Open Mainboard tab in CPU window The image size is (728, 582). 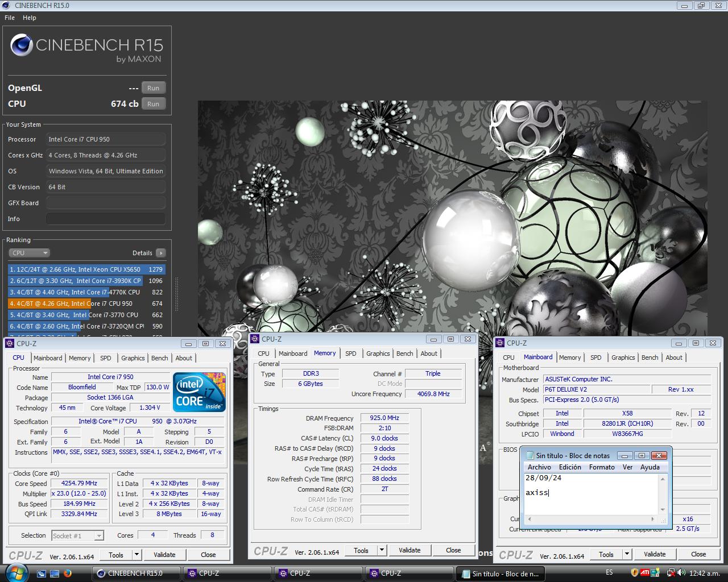(x=48, y=358)
